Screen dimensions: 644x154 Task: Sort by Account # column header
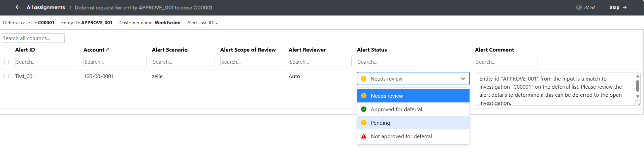96,50
